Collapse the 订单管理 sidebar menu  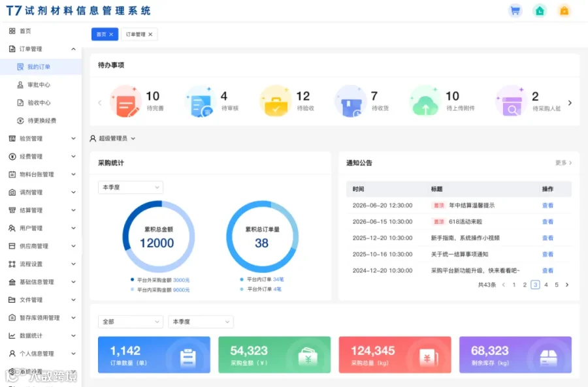(x=73, y=49)
